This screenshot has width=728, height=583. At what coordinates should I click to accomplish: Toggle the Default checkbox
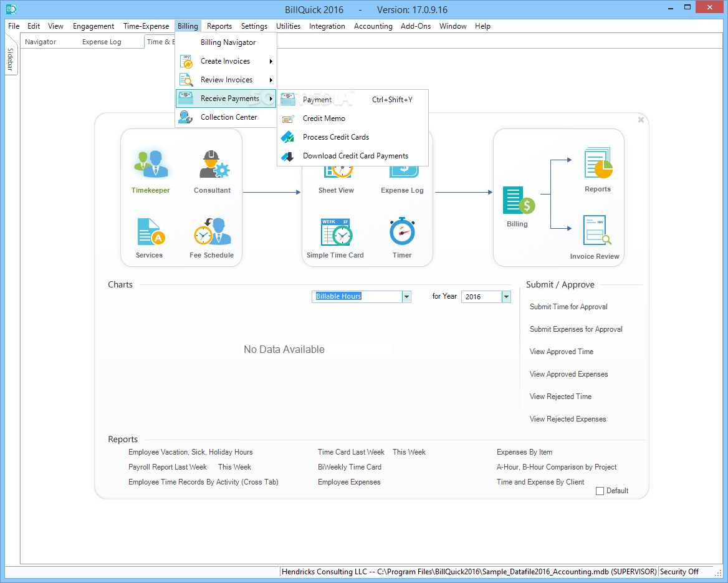[x=600, y=491]
